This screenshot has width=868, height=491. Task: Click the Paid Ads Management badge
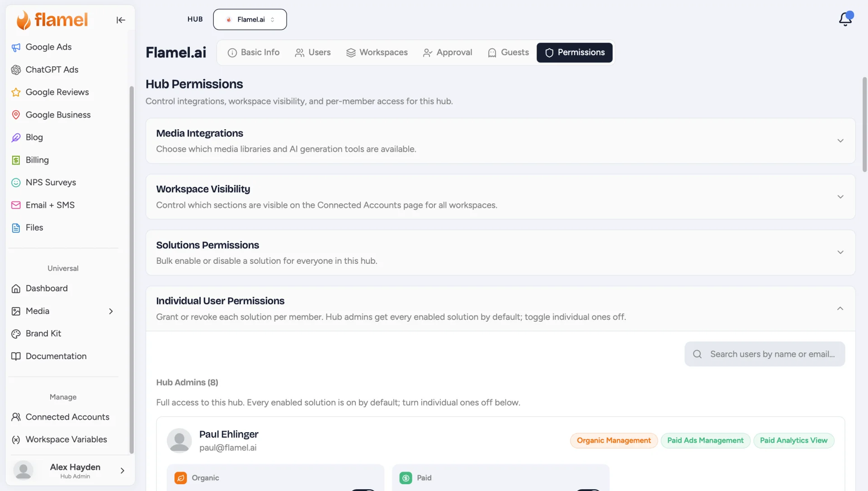[x=705, y=440]
